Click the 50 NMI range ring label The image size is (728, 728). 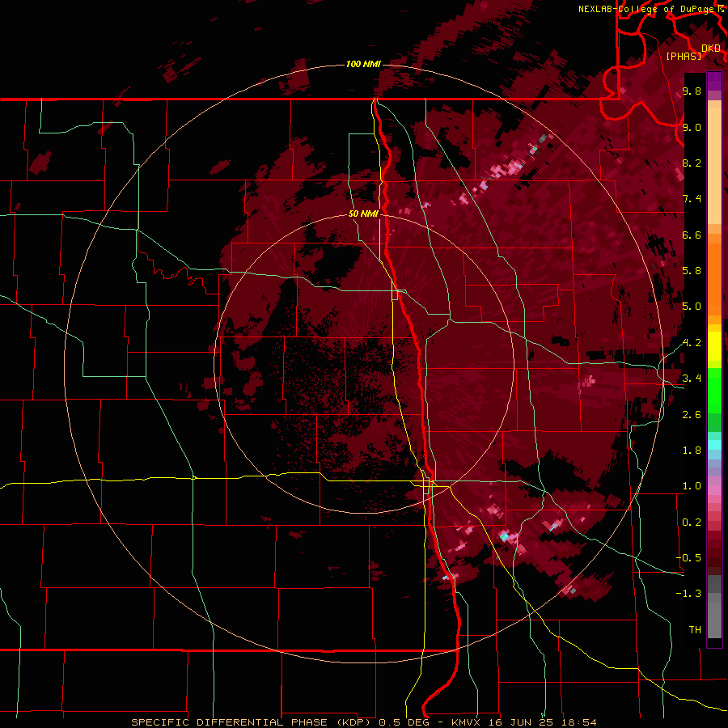[363, 214]
